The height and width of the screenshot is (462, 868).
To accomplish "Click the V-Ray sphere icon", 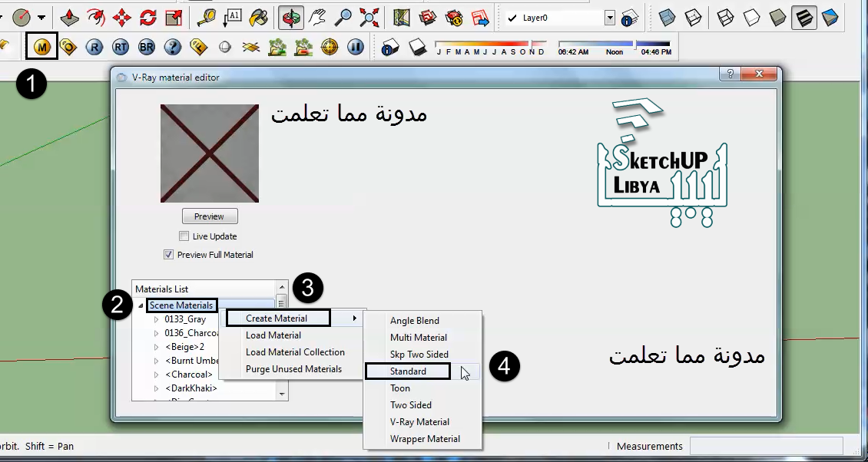I will pyautogui.click(x=225, y=47).
